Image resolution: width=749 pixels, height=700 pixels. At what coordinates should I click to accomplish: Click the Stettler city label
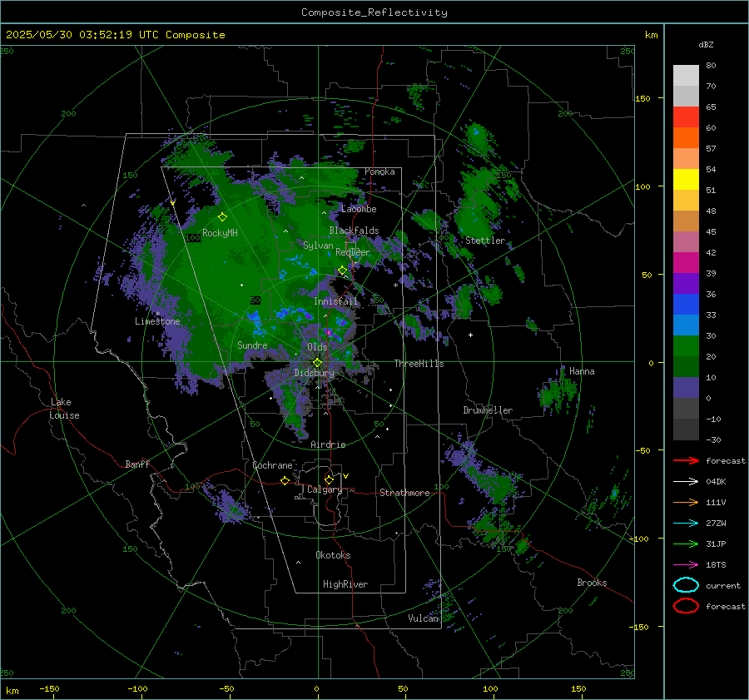485,241
